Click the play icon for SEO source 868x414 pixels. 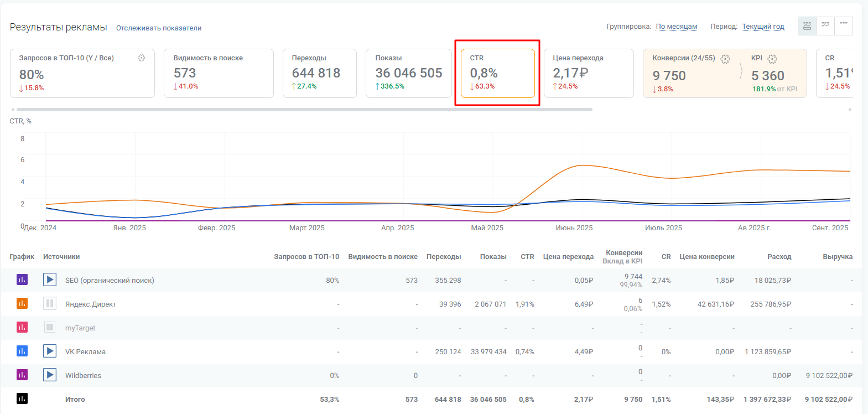[50, 280]
